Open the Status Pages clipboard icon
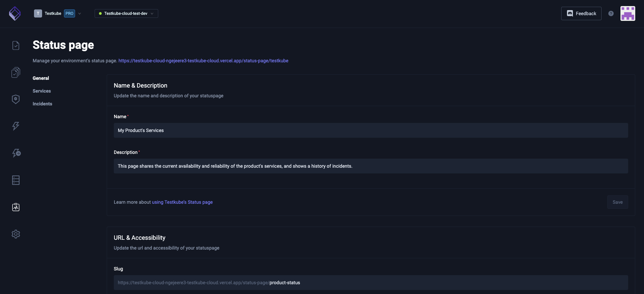The height and width of the screenshot is (294, 644). (15, 207)
